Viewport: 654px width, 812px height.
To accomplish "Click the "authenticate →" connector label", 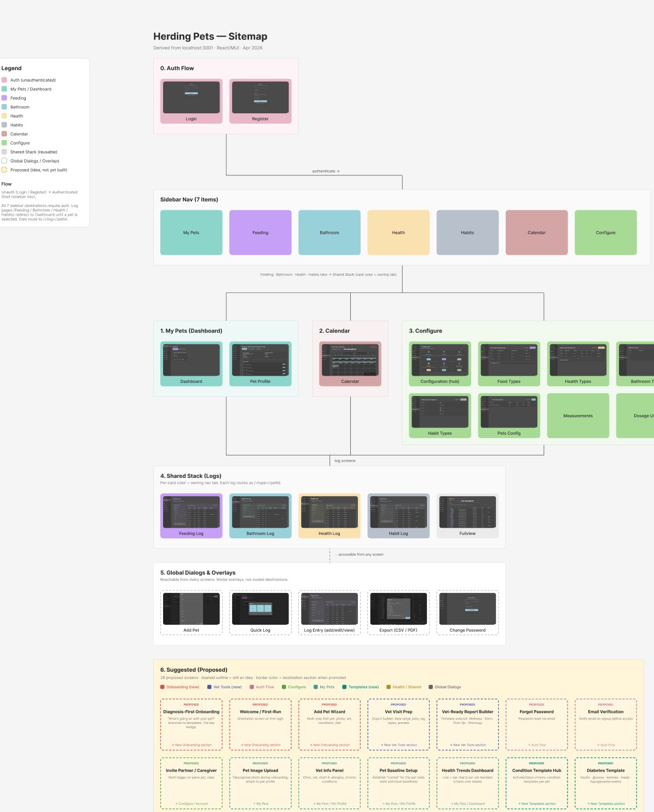I will 326,171.
